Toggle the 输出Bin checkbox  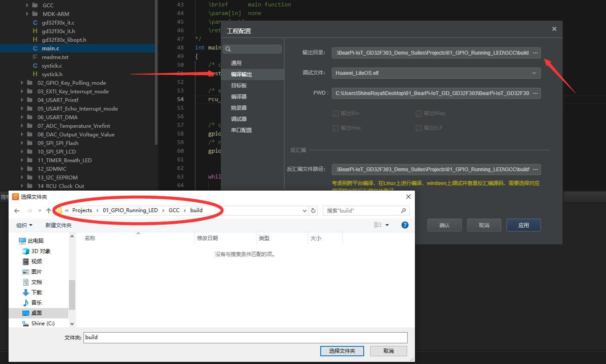[336, 113]
